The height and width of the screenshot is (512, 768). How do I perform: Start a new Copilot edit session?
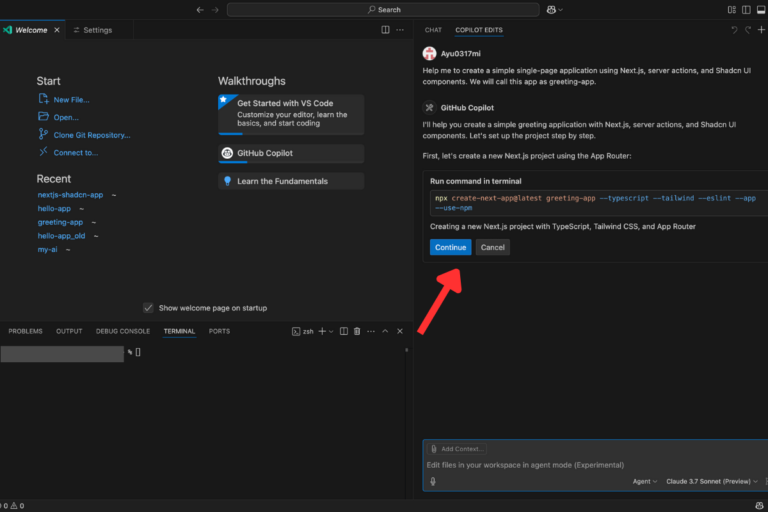[x=761, y=30]
